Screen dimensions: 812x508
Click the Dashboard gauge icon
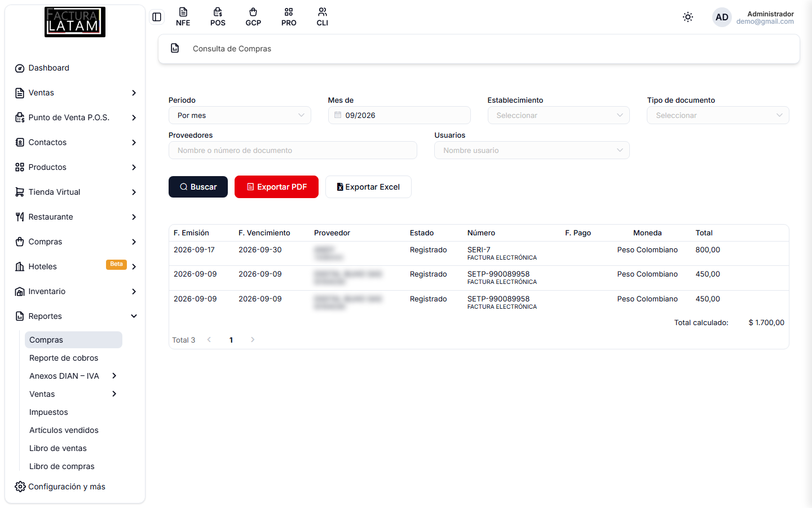(20, 68)
